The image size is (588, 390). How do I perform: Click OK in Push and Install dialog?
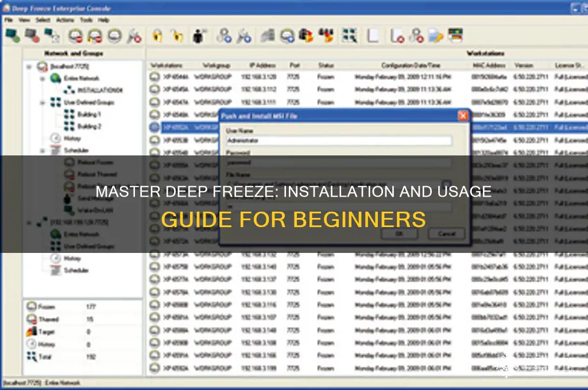coord(399,234)
